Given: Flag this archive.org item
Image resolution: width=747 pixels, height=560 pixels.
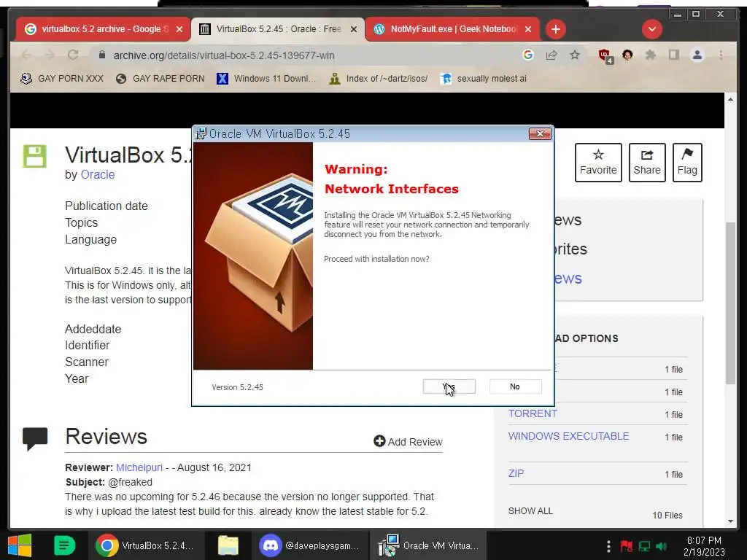Looking at the screenshot, I should point(687,163).
